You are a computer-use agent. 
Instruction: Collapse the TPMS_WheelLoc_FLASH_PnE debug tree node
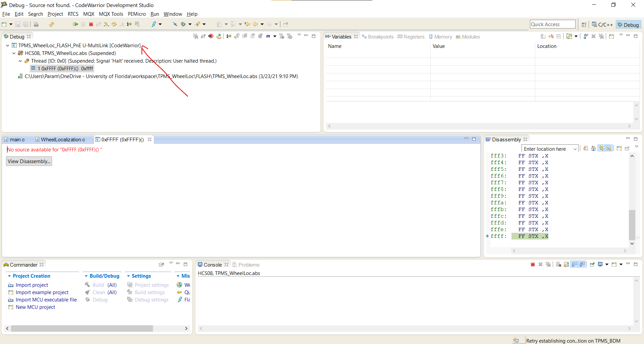[x=7, y=46]
